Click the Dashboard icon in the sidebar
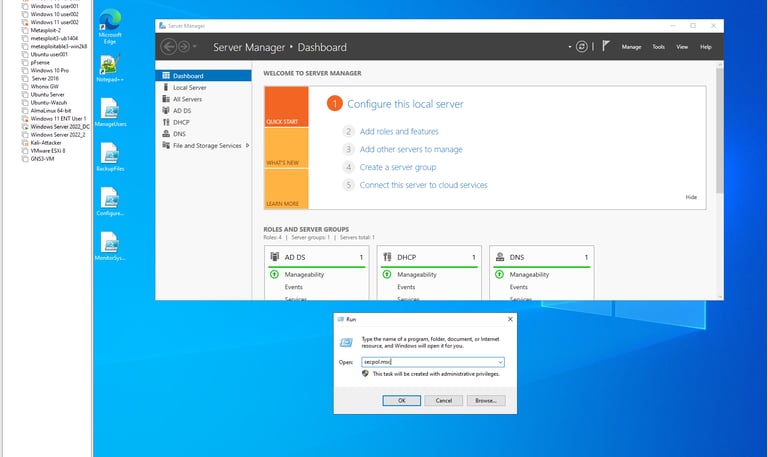Viewport: 768px width, 457px height. tap(166, 75)
